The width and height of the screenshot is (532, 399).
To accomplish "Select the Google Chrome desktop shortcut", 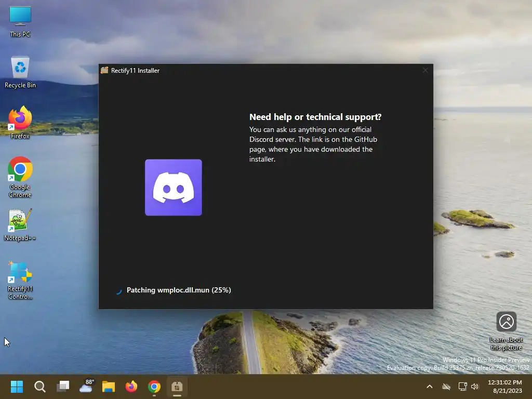I will pos(20,177).
